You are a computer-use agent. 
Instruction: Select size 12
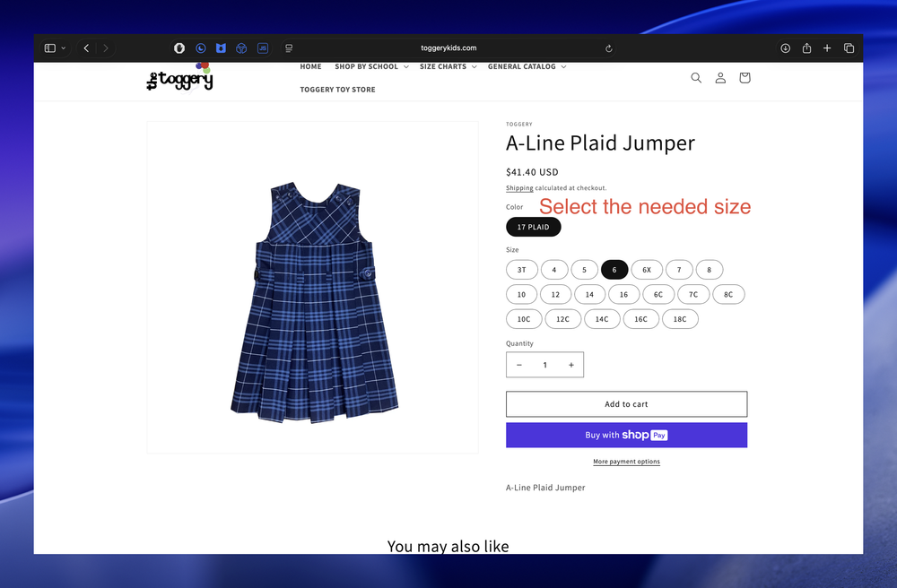(555, 294)
